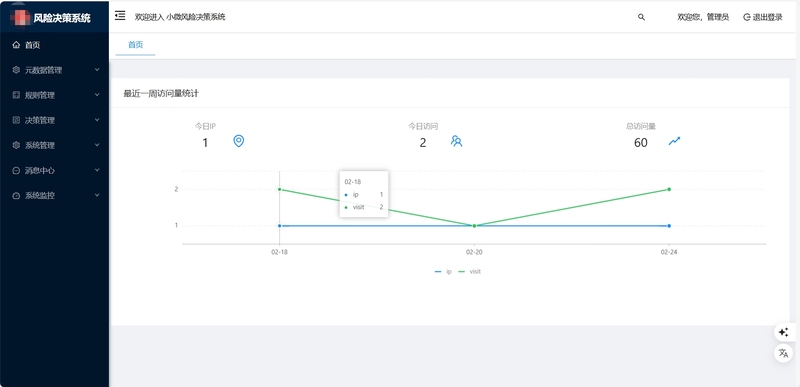This screenshot has height=387, width=800.
Task: Click the trend arrow icon beside 总访问量
Action: tap(674, 141)
